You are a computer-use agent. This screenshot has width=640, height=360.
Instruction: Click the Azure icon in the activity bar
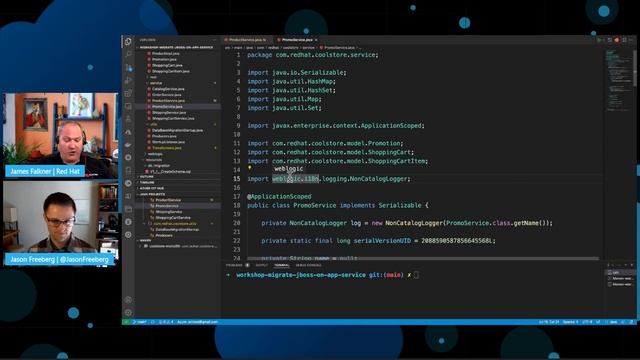point(128,132)
